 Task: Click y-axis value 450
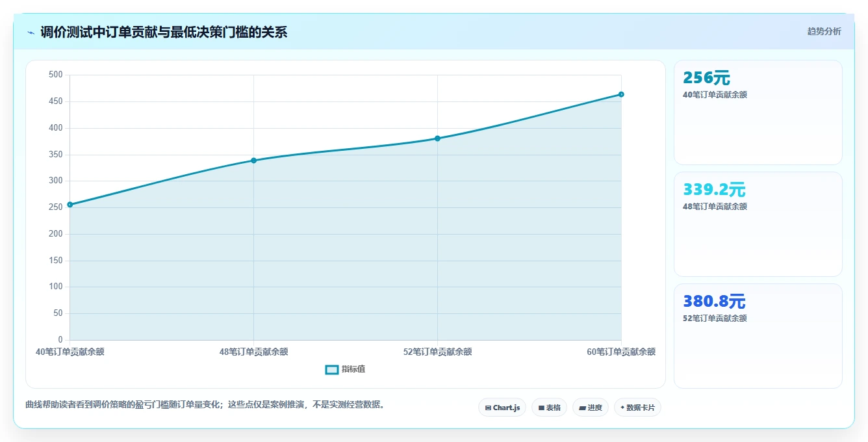click(x=56, y=101)
